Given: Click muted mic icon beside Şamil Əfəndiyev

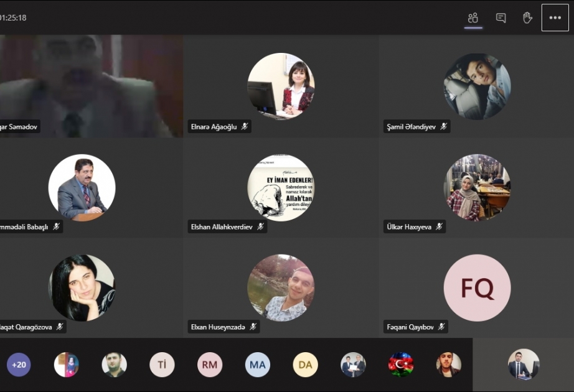Looking at the screenshot, I should click(x=444, y=127).
